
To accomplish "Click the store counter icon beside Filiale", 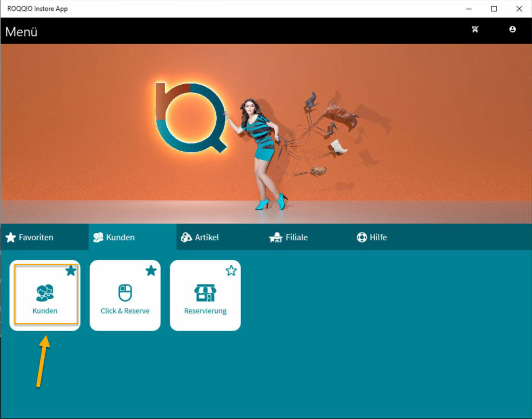I will (276, 238).
